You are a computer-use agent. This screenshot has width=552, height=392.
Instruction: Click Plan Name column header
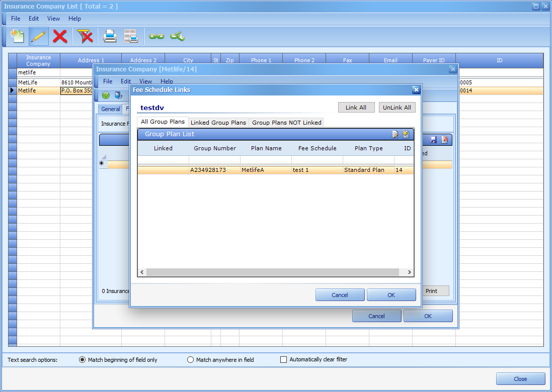(x=266, y=148)
